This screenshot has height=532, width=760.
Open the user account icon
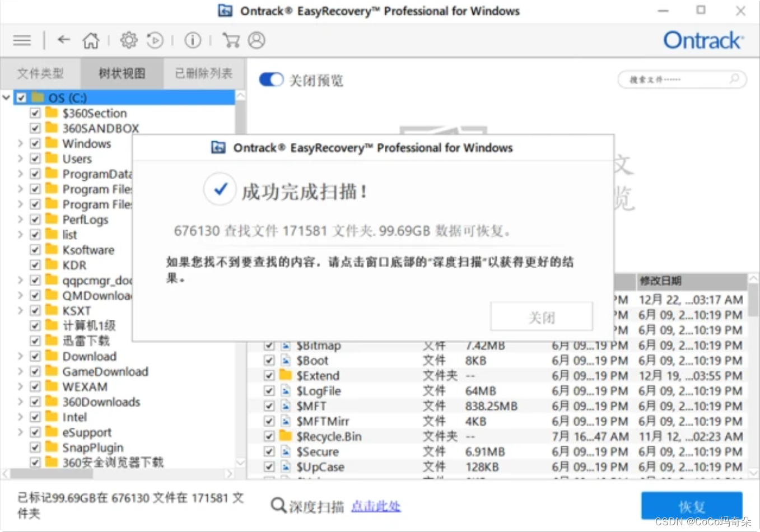click(x=257, y=40)
